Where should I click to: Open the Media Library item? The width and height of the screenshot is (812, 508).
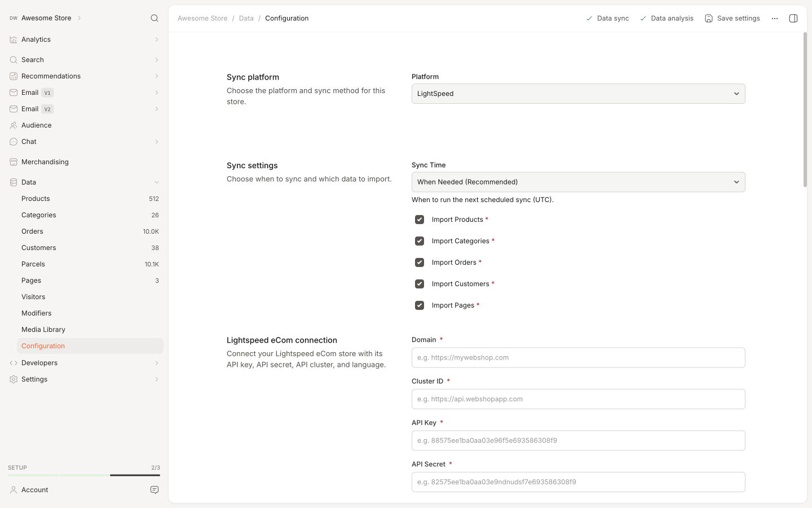click(x=90, y=330)
